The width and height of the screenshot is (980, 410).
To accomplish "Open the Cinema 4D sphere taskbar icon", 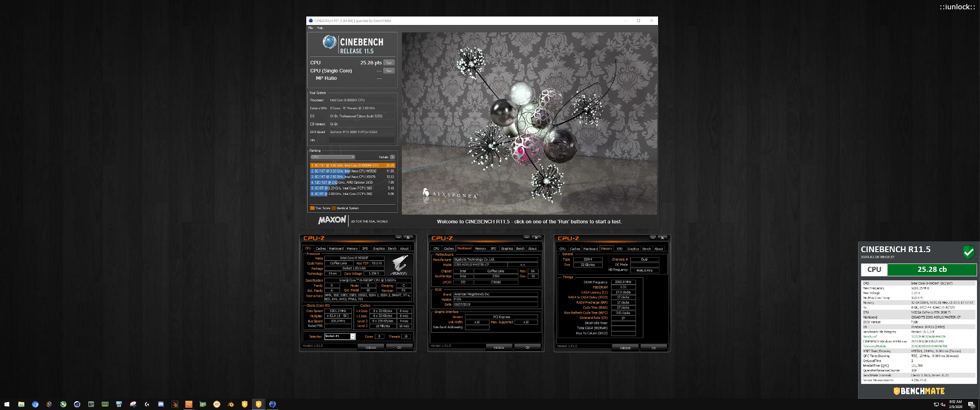I will tap(77, 404).
